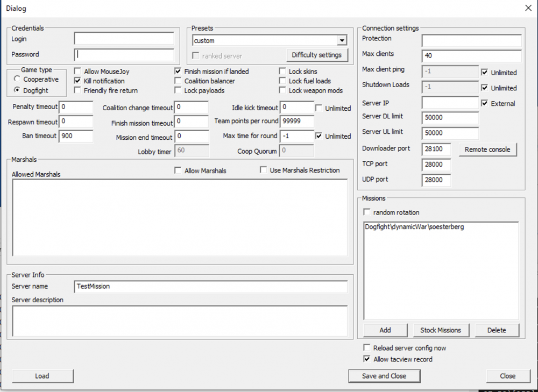Disable the Allow tacview record option
Image resolution: width=538 pixels, height=392 pixels.
pos(367,359)
